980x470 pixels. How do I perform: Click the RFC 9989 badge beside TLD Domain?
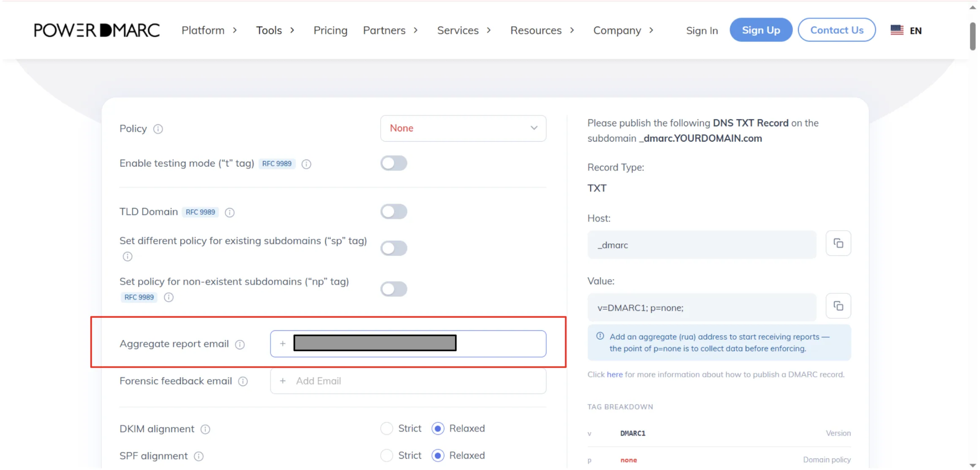(x=200, y=212)
